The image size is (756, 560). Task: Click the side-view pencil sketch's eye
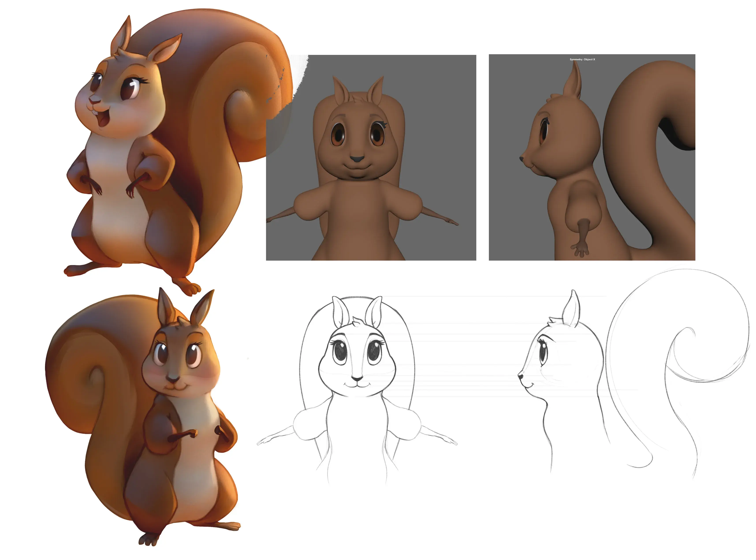tap(543, 353)
